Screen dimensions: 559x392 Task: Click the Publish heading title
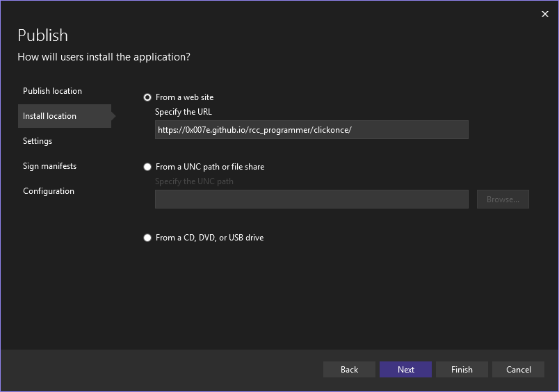coord(42,35)
